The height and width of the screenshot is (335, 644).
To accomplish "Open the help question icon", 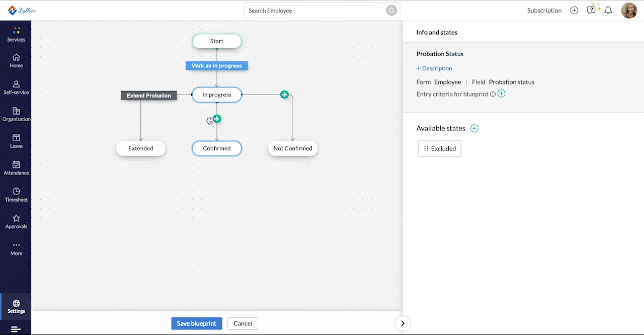I will (591, 10).
